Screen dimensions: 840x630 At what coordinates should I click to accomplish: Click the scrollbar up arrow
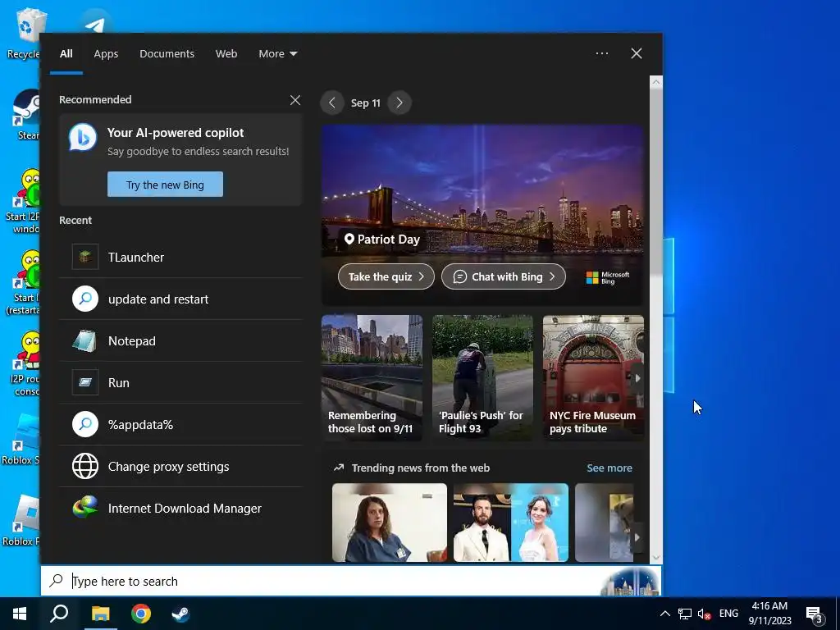[655, 82]
